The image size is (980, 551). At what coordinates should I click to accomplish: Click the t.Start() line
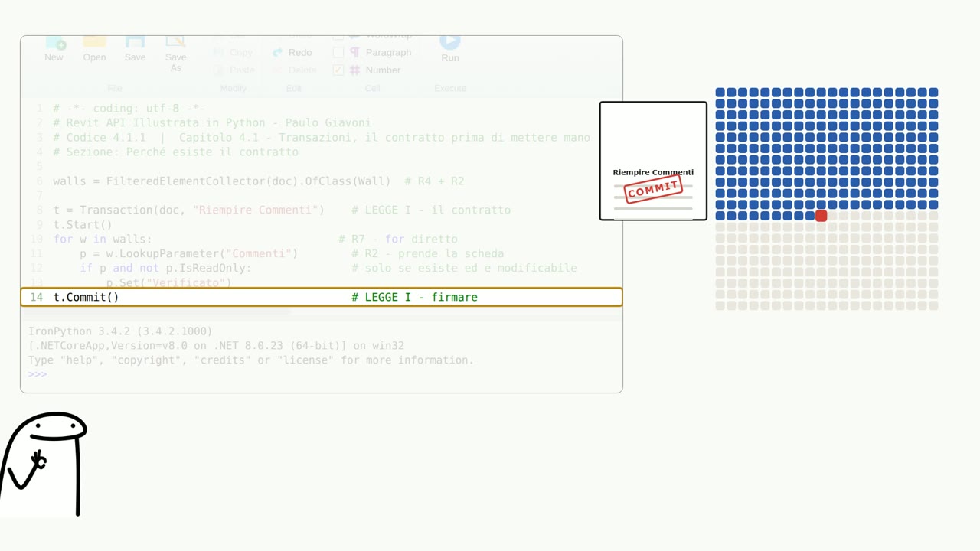(83, 224)
